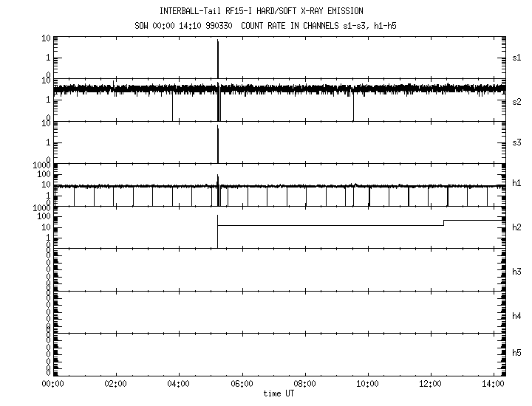Select the 04:00 tick label
The image size is (532, 406).
[x=179, y=384]
